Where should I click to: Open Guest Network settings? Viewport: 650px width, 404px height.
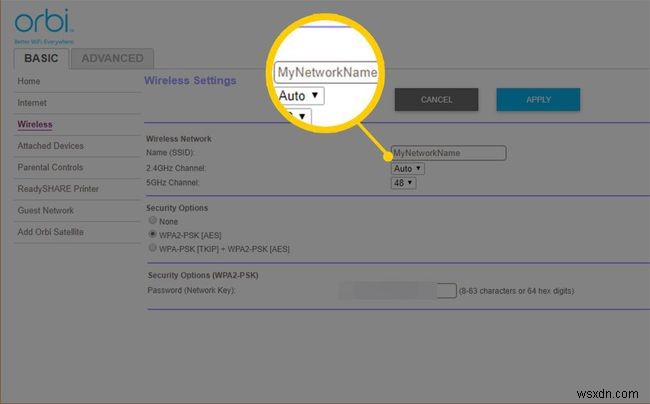(46, 210)
